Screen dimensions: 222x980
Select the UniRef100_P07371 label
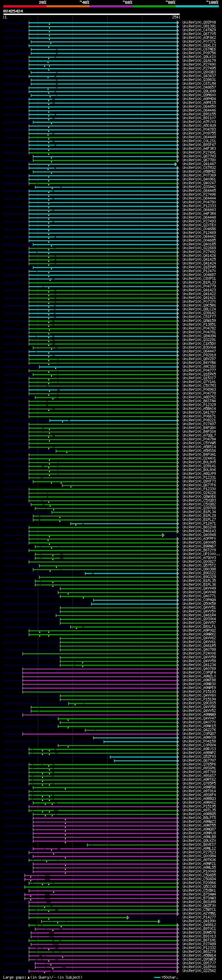pyautogui.click(x=199, y=41)
